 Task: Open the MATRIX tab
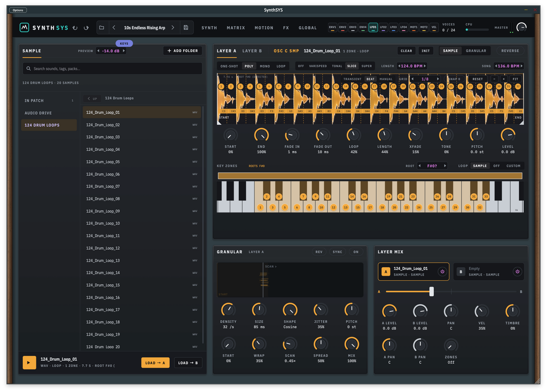coord(236,28)
